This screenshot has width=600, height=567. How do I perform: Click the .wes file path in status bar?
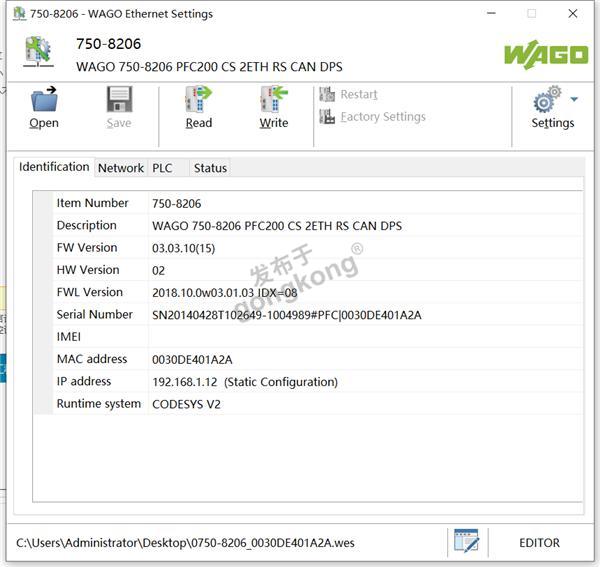[185, 543]
